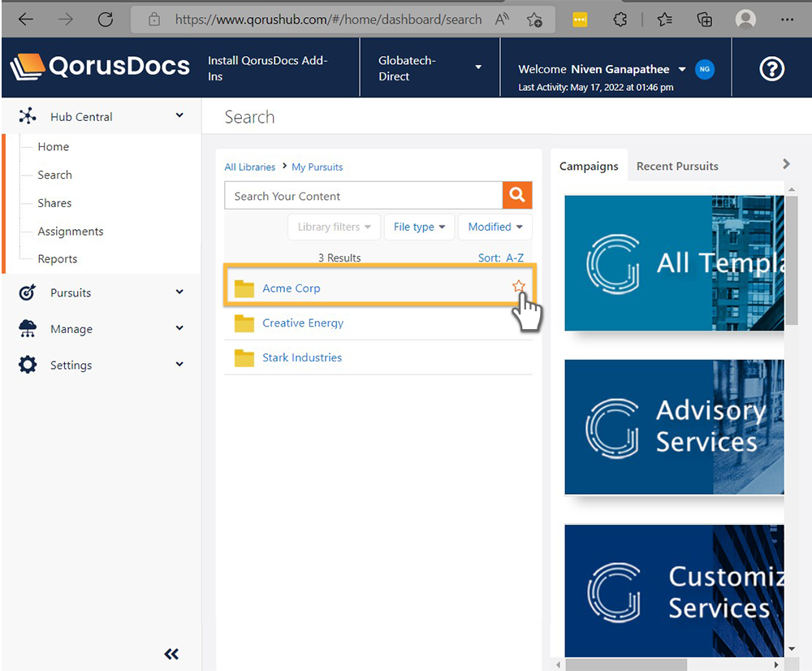This screenshot has width=812, height=671.
Task: Click the Search Your Content field
Action: pyautogui.click(x=364, y=195)
